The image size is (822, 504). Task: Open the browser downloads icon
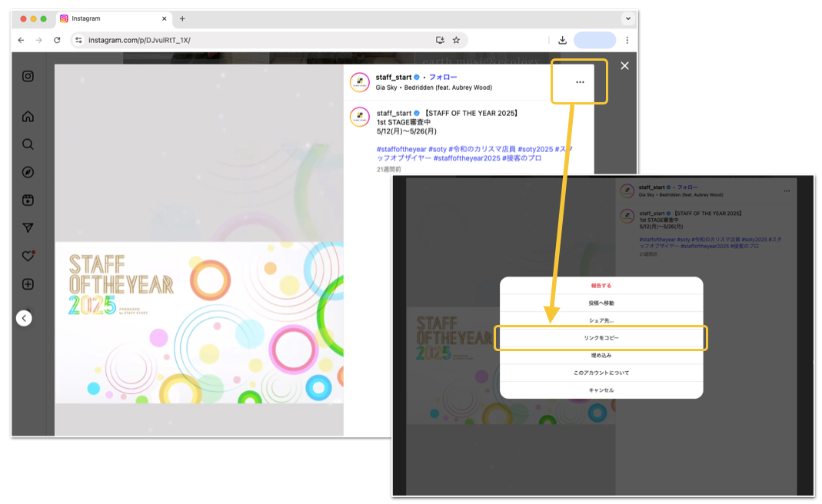pyautogui.click(x=563, y=40)
